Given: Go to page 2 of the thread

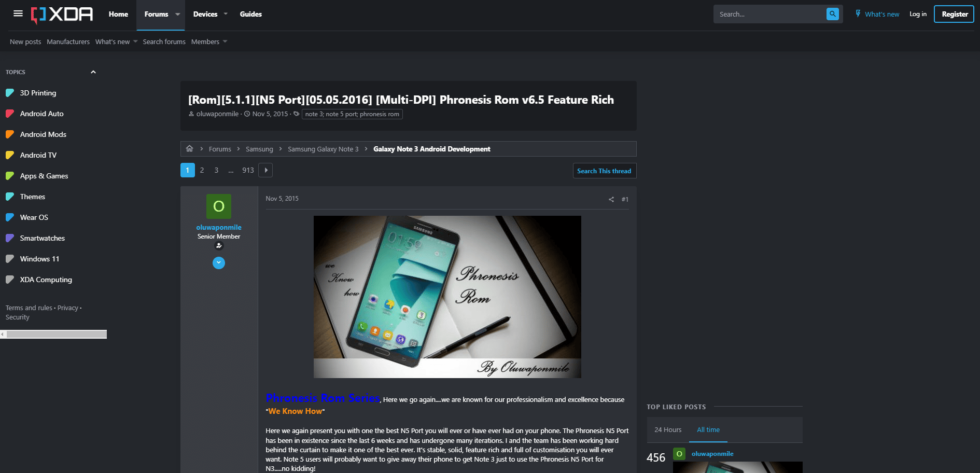Looking at the screenshot, I should pyautogui.click(x=202, y=170).
